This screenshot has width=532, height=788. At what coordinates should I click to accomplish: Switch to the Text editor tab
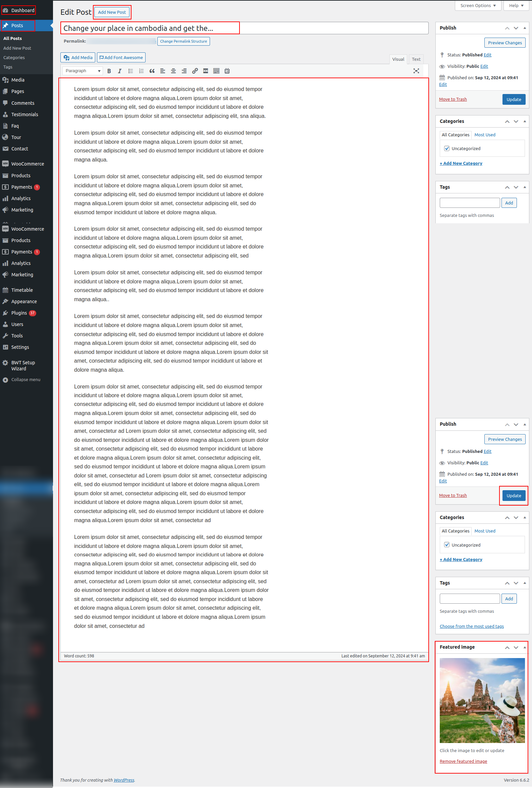[x=416, y=59]
